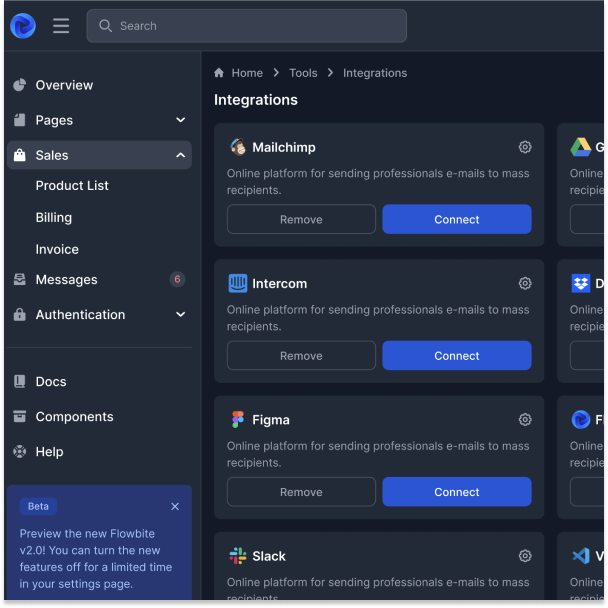The width and height of the screenshot is (608, 608).
Task: Open Slack settings gear
Action: (525, 556)
